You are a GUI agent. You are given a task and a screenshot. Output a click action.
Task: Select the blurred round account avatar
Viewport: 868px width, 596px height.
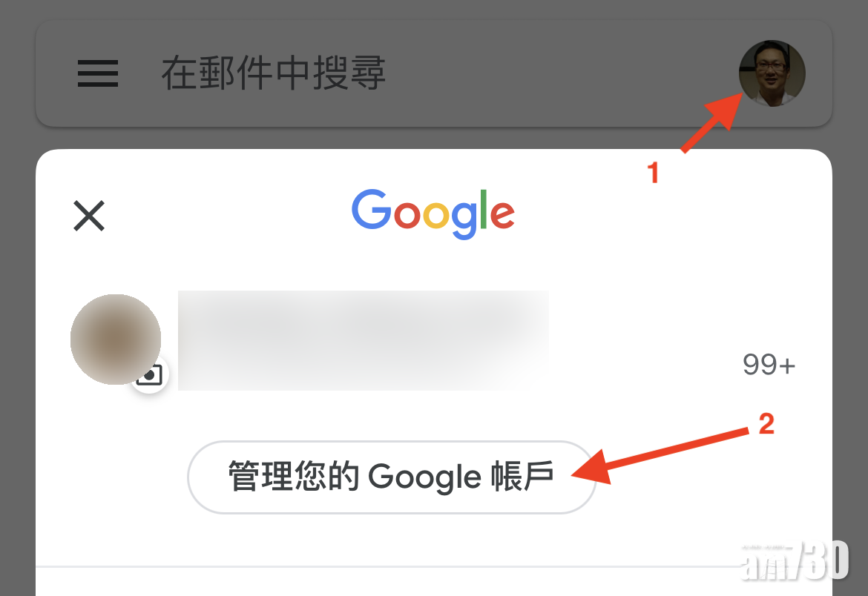click(x=116, y=340)
